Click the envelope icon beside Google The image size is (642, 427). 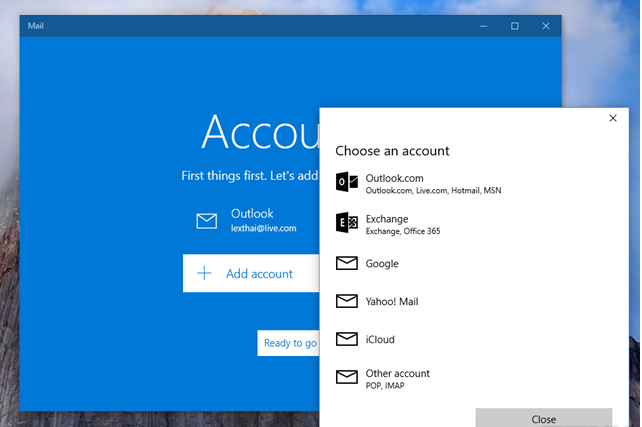click(x=347, y=263)
